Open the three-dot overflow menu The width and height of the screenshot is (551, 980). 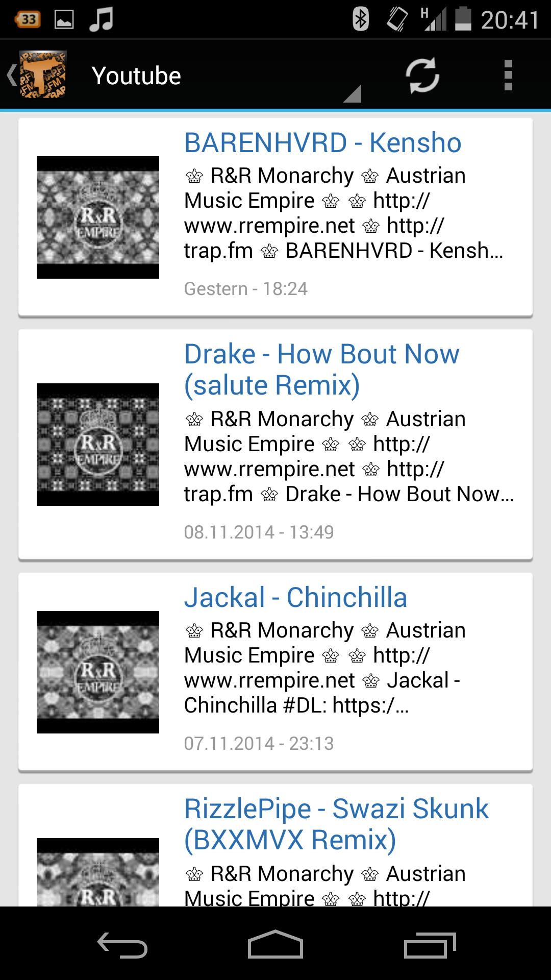coord(508,76)
